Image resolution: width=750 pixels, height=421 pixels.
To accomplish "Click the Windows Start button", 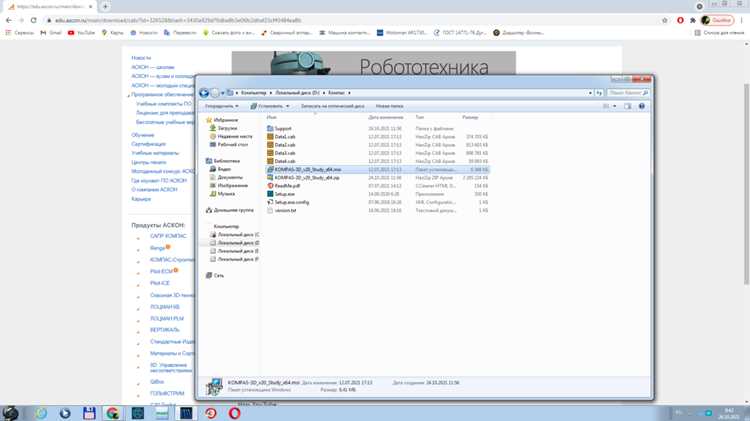I will pyautogui.click(x=10, y=413).
